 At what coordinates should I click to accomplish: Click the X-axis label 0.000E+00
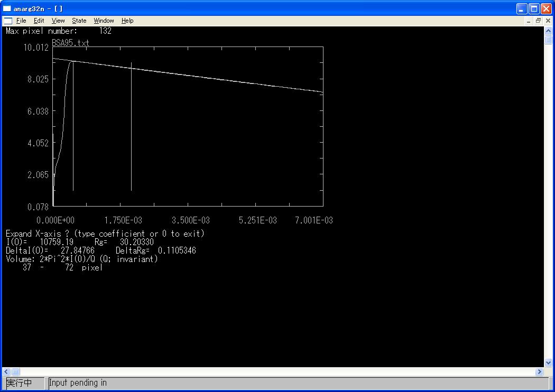click(55, 220)
